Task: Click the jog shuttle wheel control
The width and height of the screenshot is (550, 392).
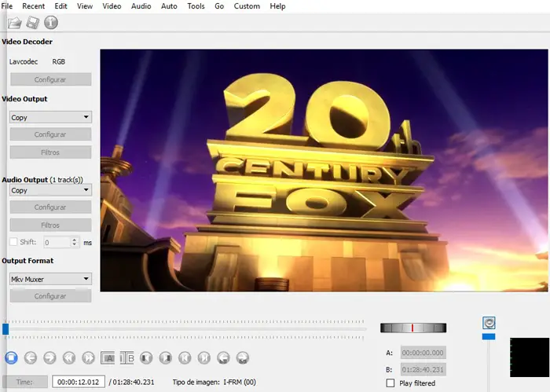Action: click(413, 328)
